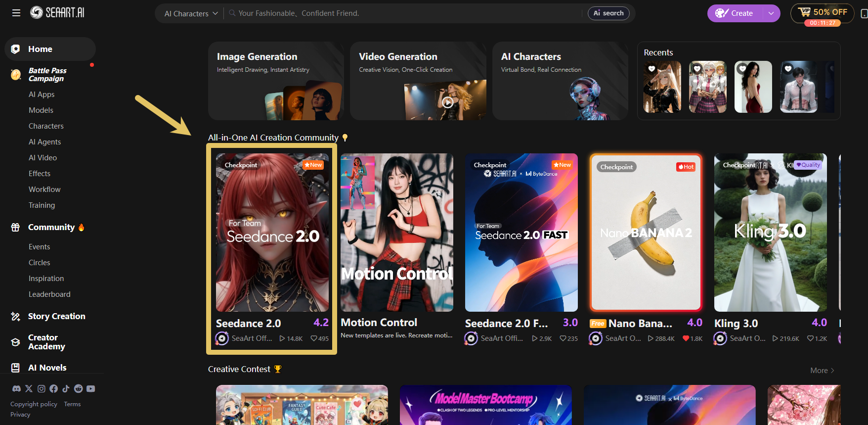The image size is (868, 425).
Task: Click the gift icon next to Community
Action: pyautogui.click(x=15, y=227)
